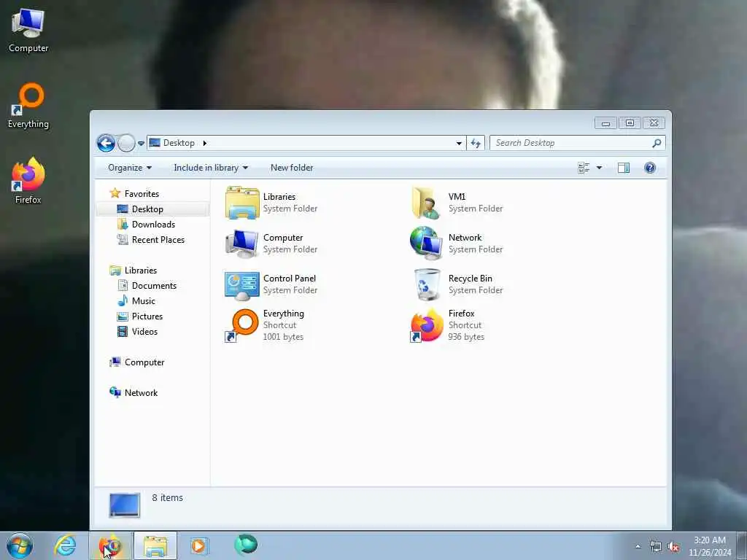Select Libraries in navigation pane
This screenshot has height=560, width=747.
click(141, 270)
